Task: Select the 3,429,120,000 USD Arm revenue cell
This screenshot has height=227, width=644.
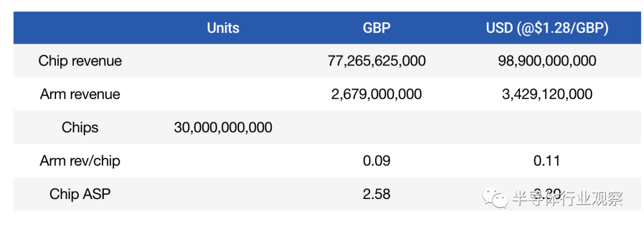Action: click(547, 94)
